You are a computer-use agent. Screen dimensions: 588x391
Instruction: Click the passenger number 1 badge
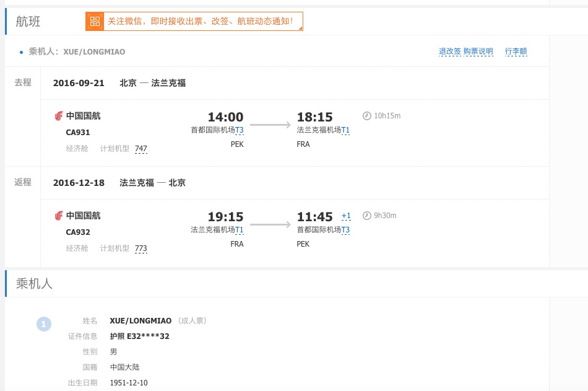[44, 324]
